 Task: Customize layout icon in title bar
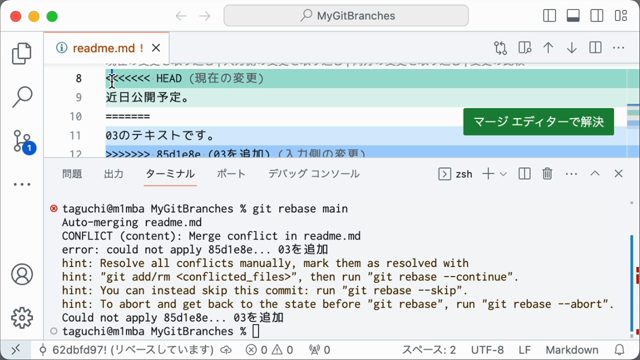point(621,16)
